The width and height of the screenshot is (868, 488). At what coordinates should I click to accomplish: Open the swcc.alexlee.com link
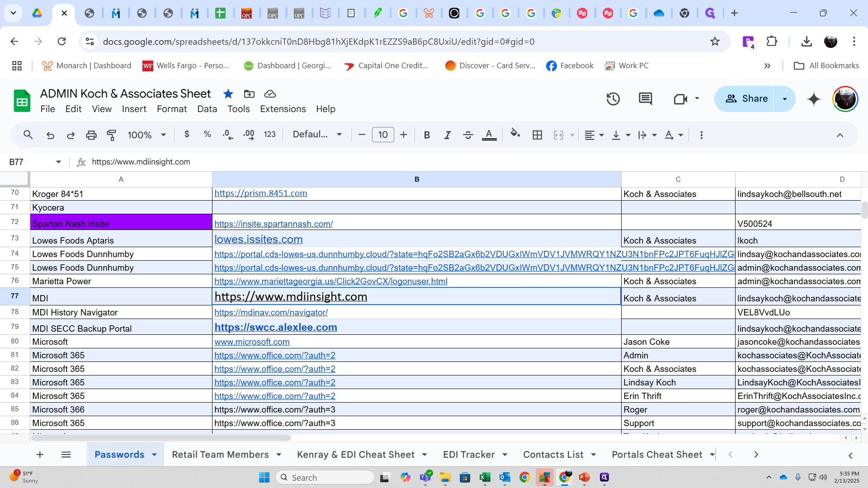pos(276,327)
